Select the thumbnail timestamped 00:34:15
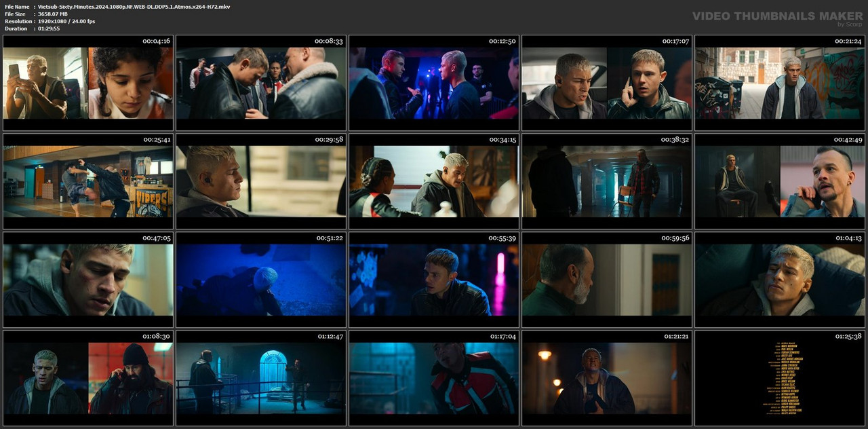Screen dimensions: 868x429 [434, 181]
